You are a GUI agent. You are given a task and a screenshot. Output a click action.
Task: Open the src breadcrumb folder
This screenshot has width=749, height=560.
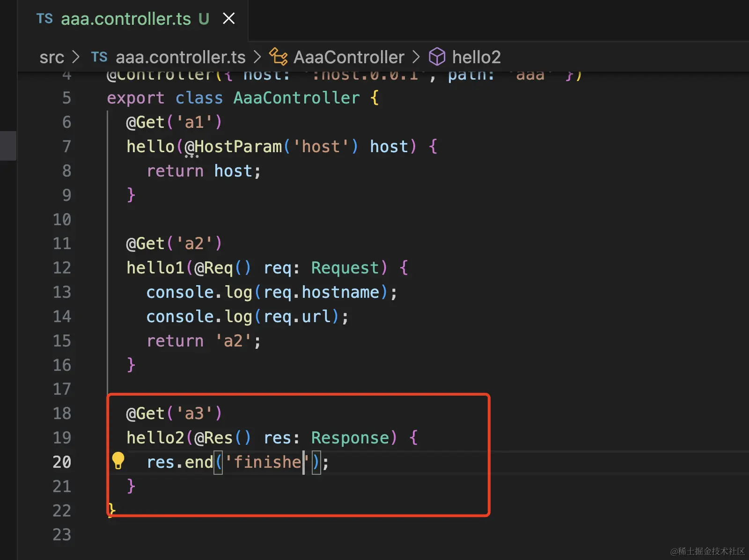pyautogui.click(x=51, y=57)
